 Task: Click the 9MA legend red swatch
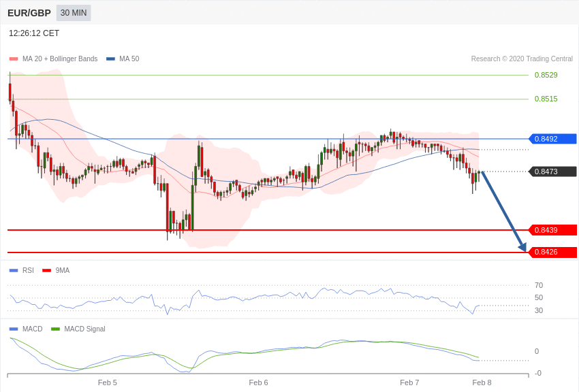point(46,271)
